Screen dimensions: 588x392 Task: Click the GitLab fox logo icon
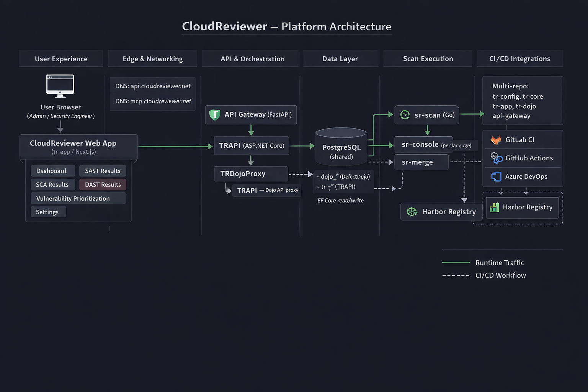coord(496,140)
